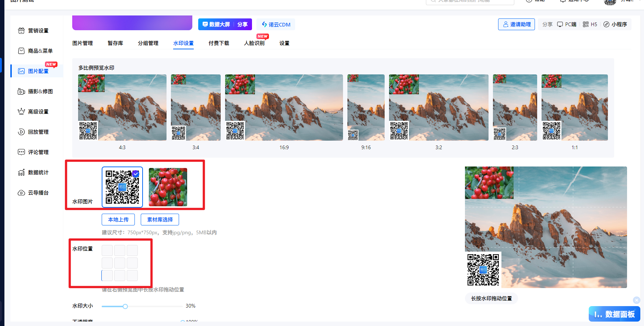Click the 数据大屏 button

point(216,24)
